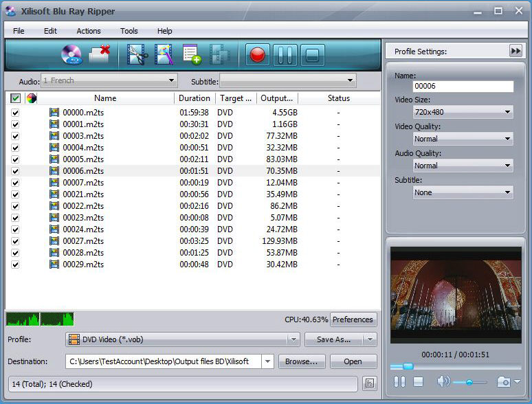Open the Help menu
532x404 pixels.
164,31
